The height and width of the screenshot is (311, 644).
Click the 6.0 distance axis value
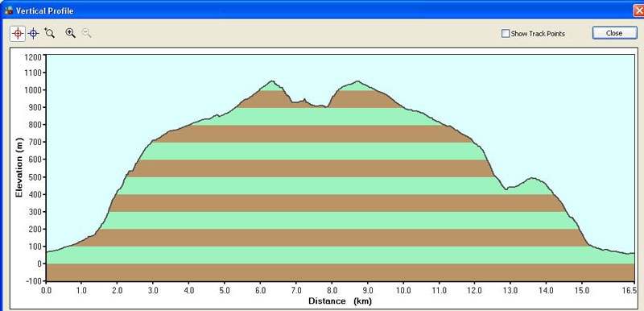pos(260,291)
